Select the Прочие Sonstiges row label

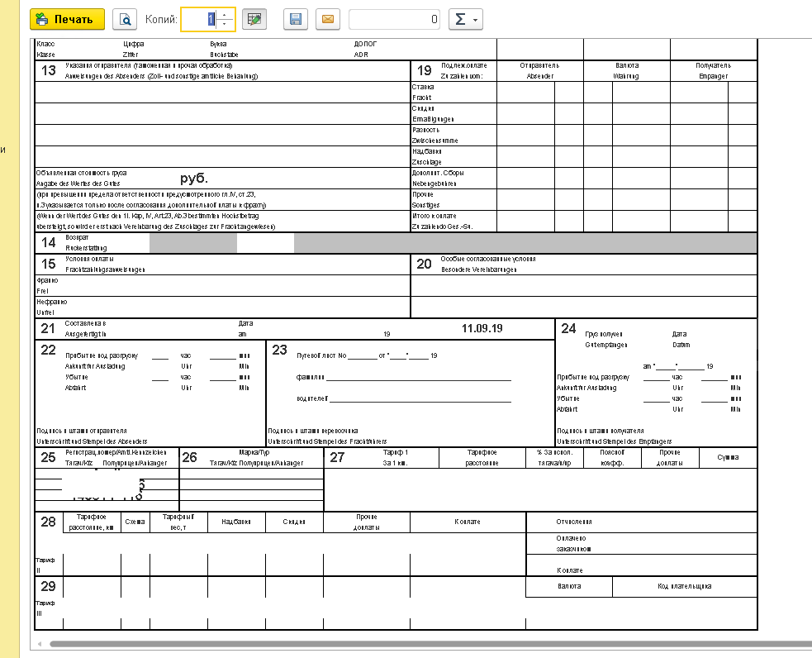coord(453,200)
